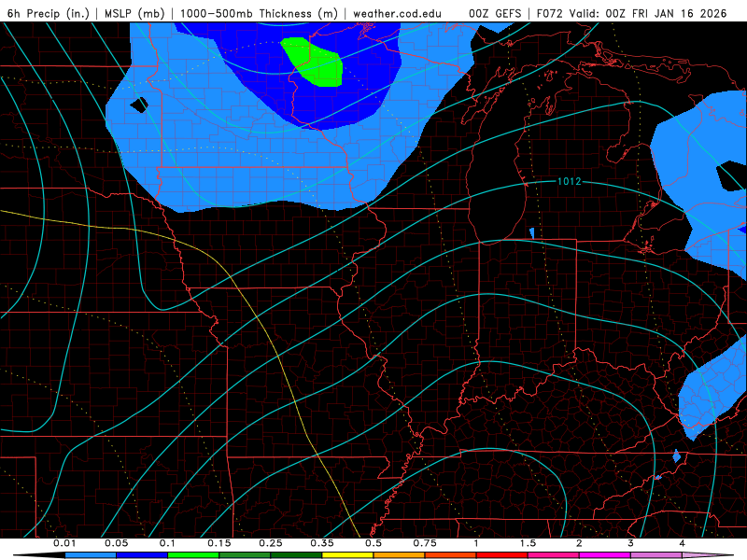The height and width of the screenshot is (560, 747).
Task: Click the weather.cod.edu source text
Action: coord(397,13)
